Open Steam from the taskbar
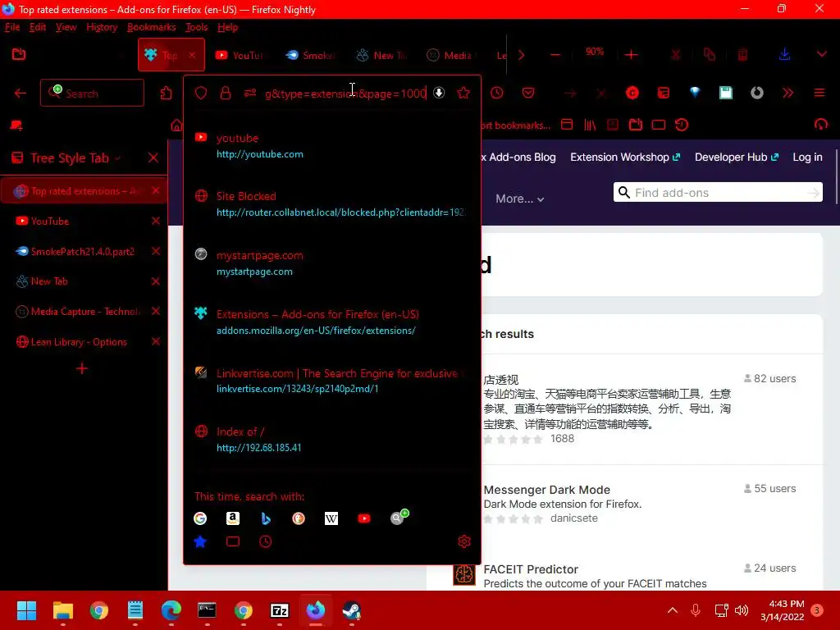The height and width of the screenshot is (630, 840). (351, 610)
